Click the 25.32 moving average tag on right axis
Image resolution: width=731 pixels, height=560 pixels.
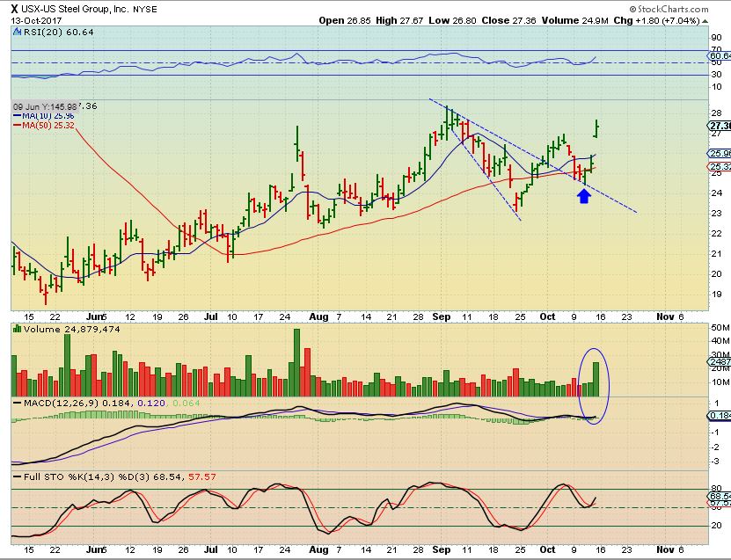coord(720,166)
